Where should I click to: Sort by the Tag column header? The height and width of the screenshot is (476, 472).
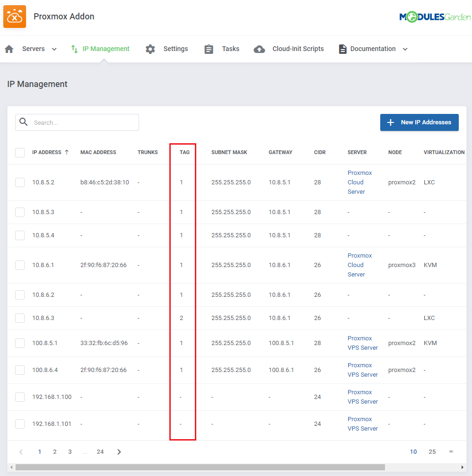coord(184,152)
